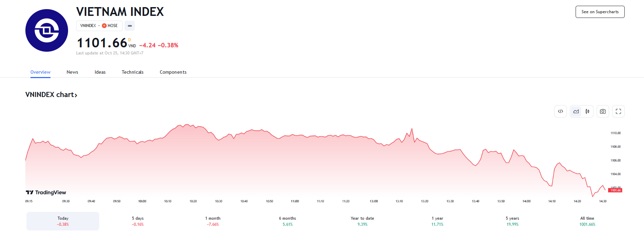Image resolution: width=644 pixels, height=243 pixels.
Task: Show the All time range
Action: tap(587, 221)
